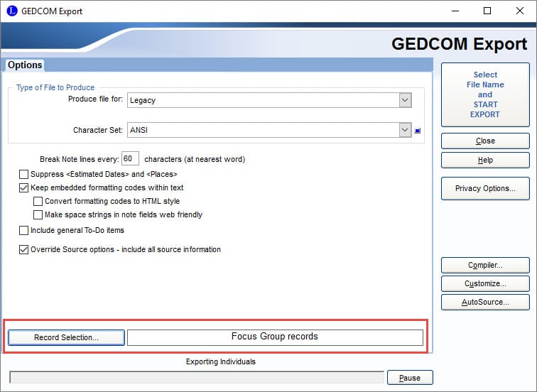Enable Include general To-Do items

coord(23,230)
